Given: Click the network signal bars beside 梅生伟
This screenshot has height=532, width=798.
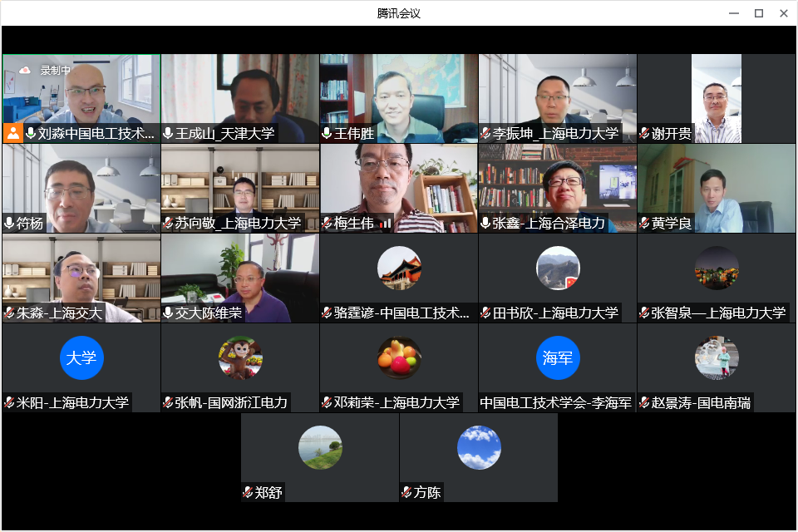Looking at the screenshot, I should (x=386, y=224).
